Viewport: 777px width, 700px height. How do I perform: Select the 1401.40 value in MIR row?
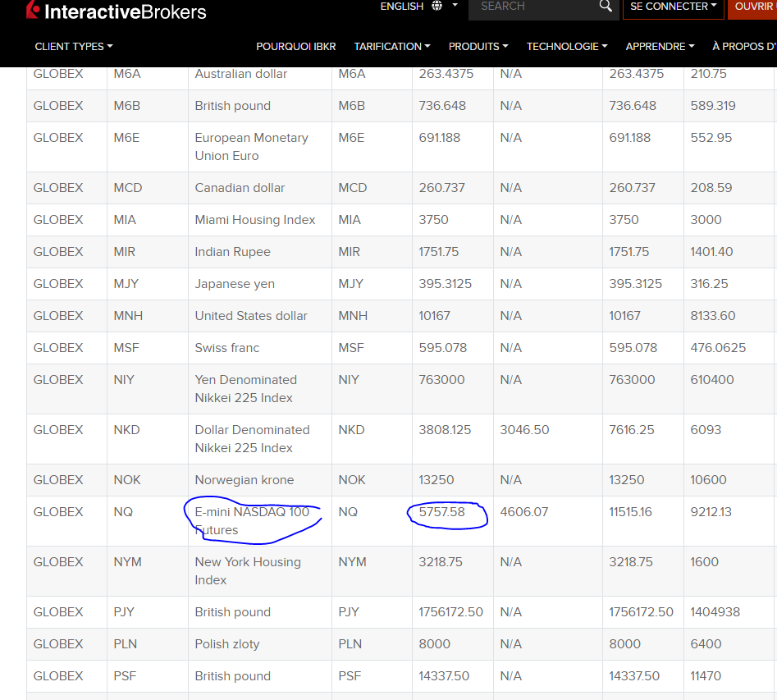[711, 252]
